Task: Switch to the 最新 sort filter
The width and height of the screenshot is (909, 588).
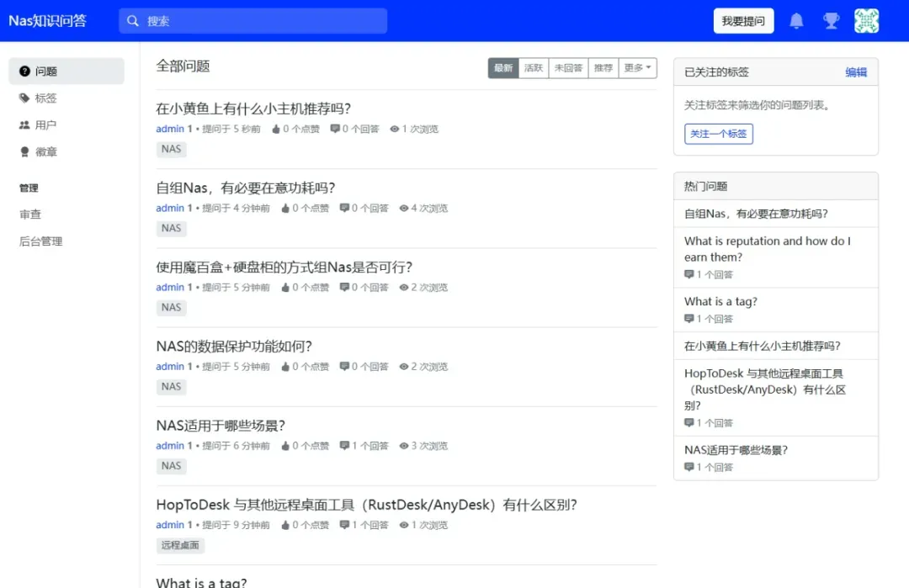Action: (x=503, y=68)
